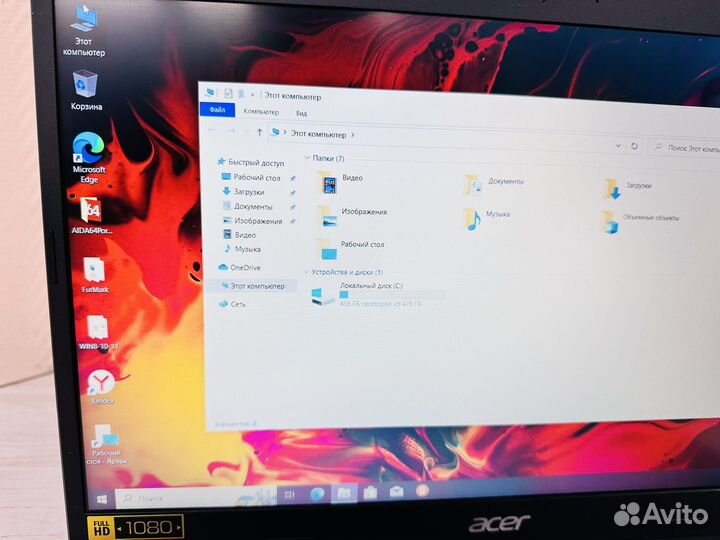
Task: Collapse the Устройства и диски (1) group
Action: click(306, 272)
